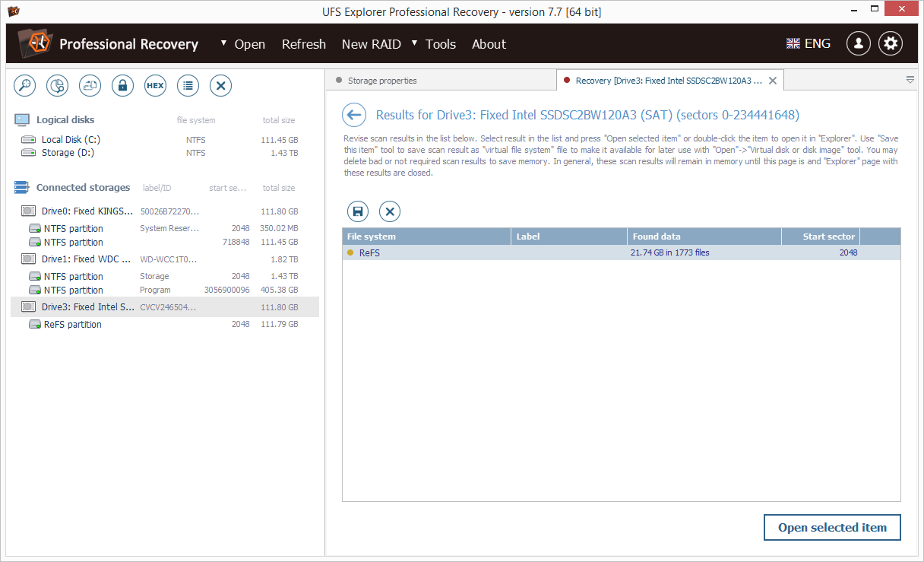The width and height of the screenshot is (924, 562).
Task: Click the X delete scan result icon
Action: point(389,211)
